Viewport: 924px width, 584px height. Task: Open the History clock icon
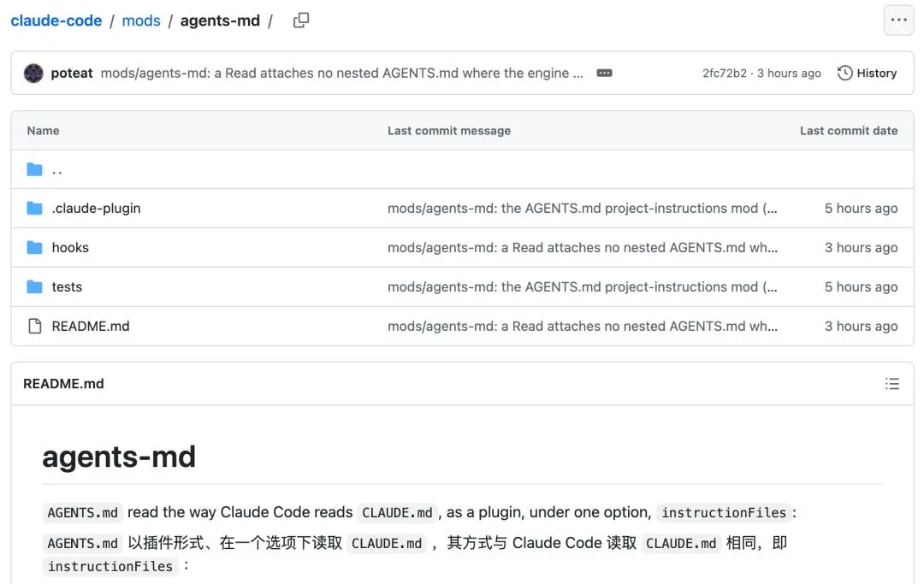point(844,73)
